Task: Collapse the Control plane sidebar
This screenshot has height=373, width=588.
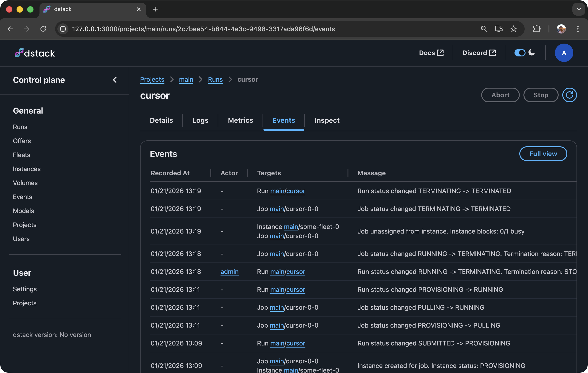Action: 115,80
